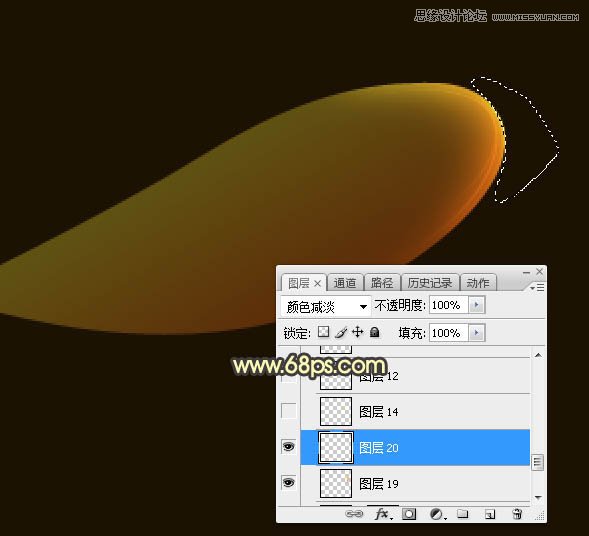Image resolution: width=589 pixels, height=536 pixels.
Task: Click the layer list scroll down arrow
Action: pos(538,497)
